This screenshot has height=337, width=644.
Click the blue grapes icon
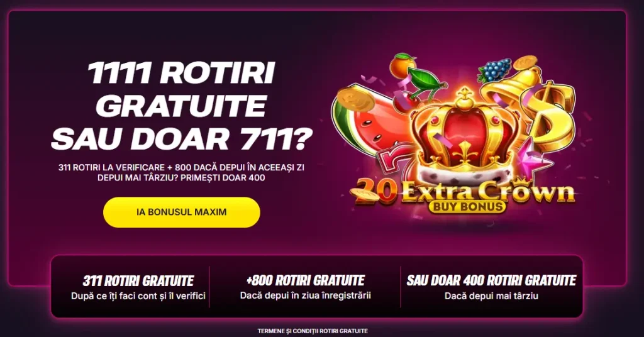[x=494, y=70]
